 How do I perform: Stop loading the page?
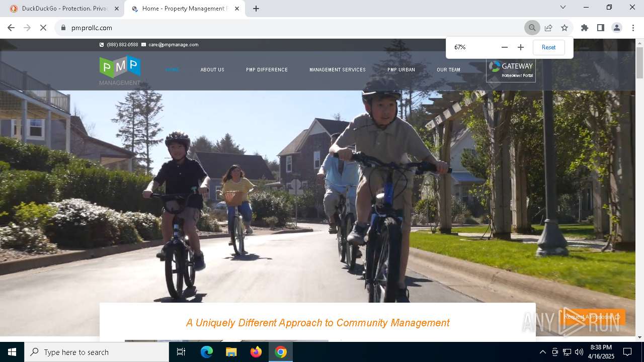43,28
